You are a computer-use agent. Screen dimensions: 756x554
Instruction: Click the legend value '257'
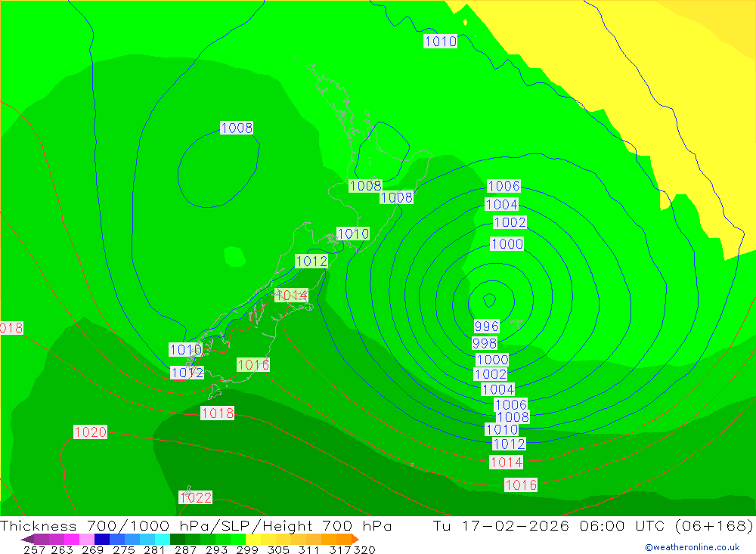(34, 549)
